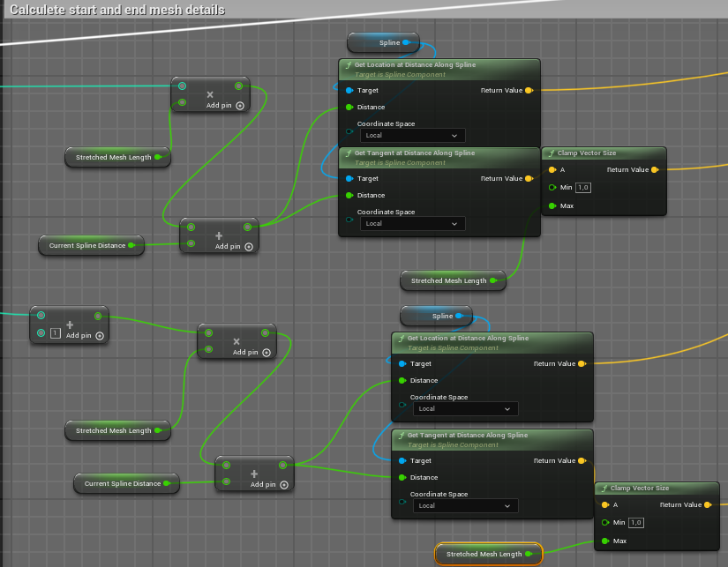Image resolution: width=728 pixels, height=567 pixels.
Task: Click the Min pin circle on upper Clamp Vector Size
Action: pos(552,188)
